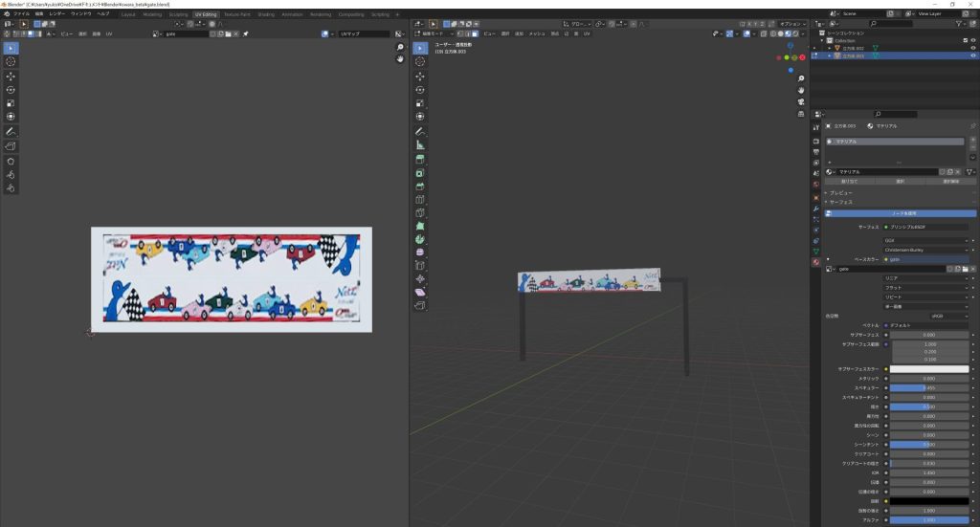Toggle visibility of 立方体.003 in outliner
Screen dimensions: 980x527
pos(973,55)
